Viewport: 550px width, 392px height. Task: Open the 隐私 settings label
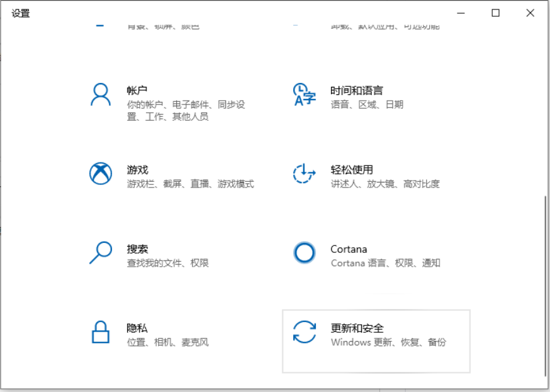(137, 328)
